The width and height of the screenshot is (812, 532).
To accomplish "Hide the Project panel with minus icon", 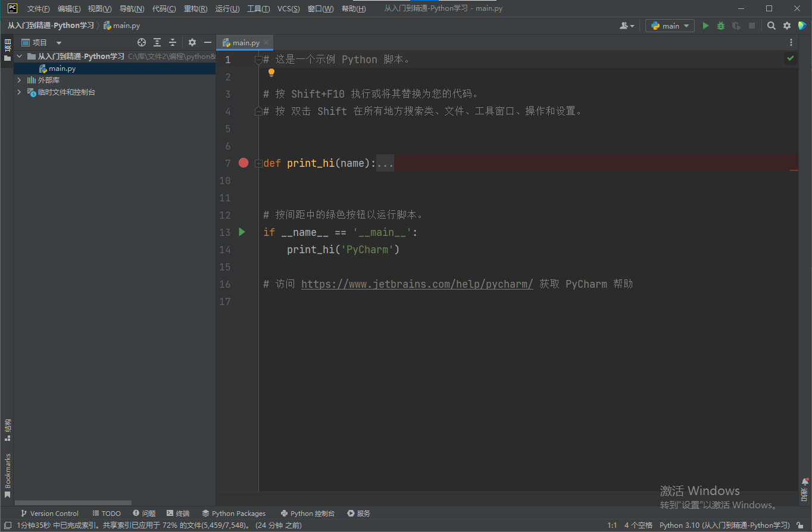I will pyautogui.click(x=208, y=42).
